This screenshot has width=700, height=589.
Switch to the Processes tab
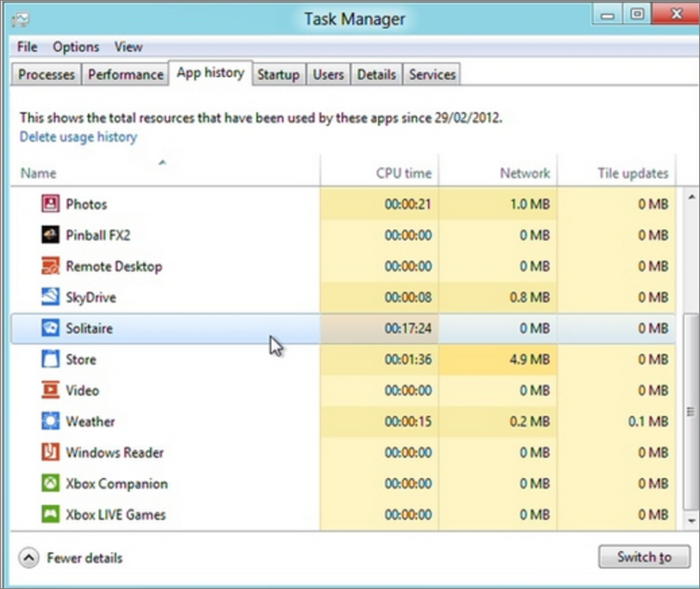47,74
